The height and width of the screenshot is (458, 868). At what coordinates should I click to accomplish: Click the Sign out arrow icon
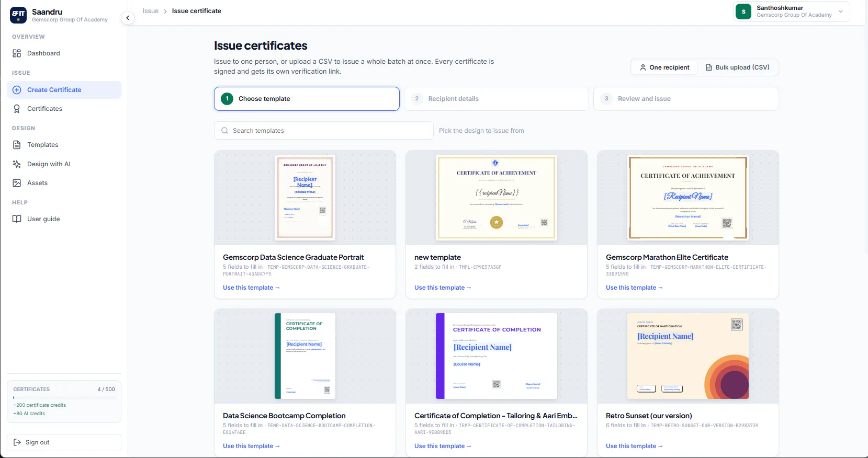(x=17, y=442)
